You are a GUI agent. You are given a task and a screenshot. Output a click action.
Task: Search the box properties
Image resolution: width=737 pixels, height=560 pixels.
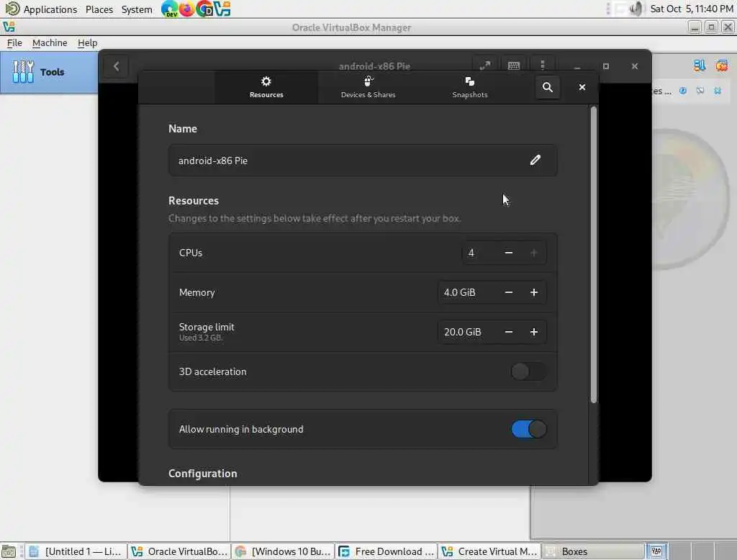[547, 87]
